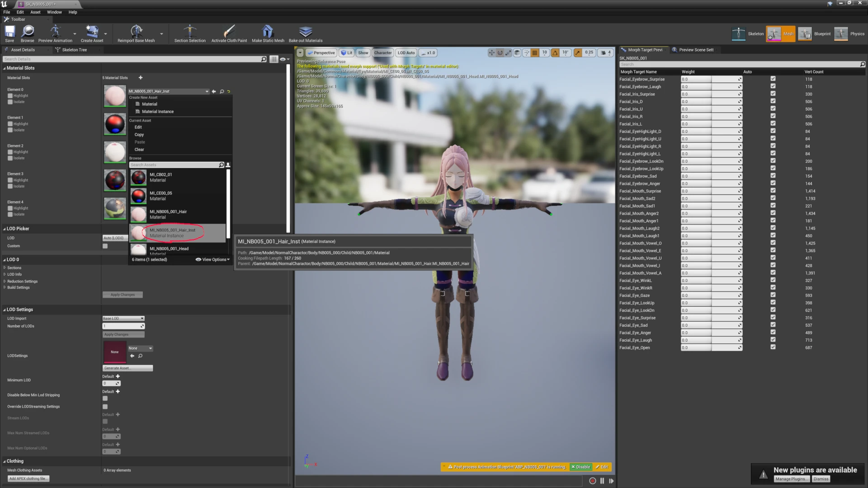868x488 pixels.
Task: Browse to Element 0 material in Content Browser
Action: 222,91
